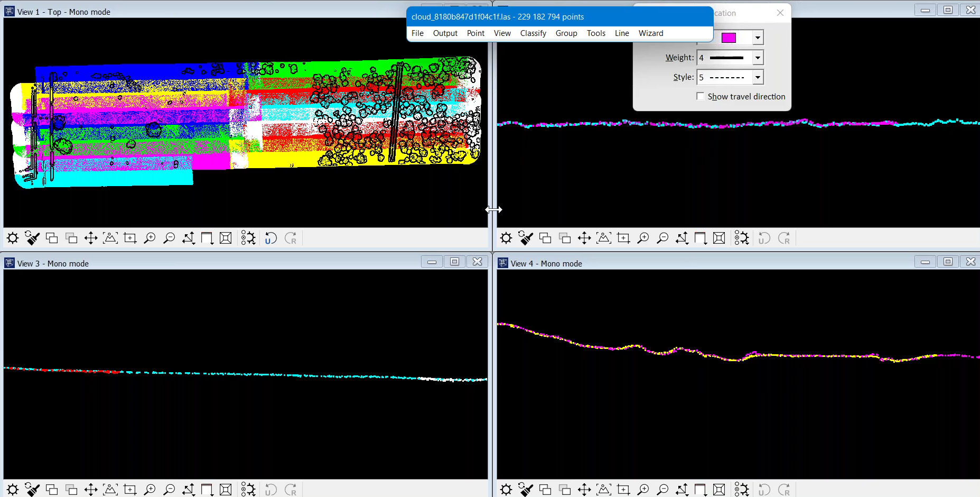The width and height of the screenshot is (980, 497).
Task: Click the brush redraw icon in View 1 toolbar
Action: (32, 238)
